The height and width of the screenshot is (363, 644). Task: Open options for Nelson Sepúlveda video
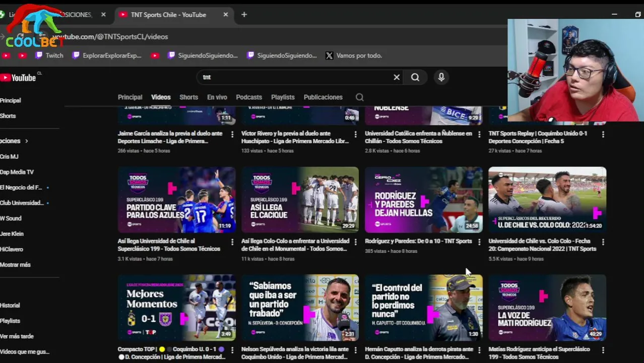pos(356,350)
